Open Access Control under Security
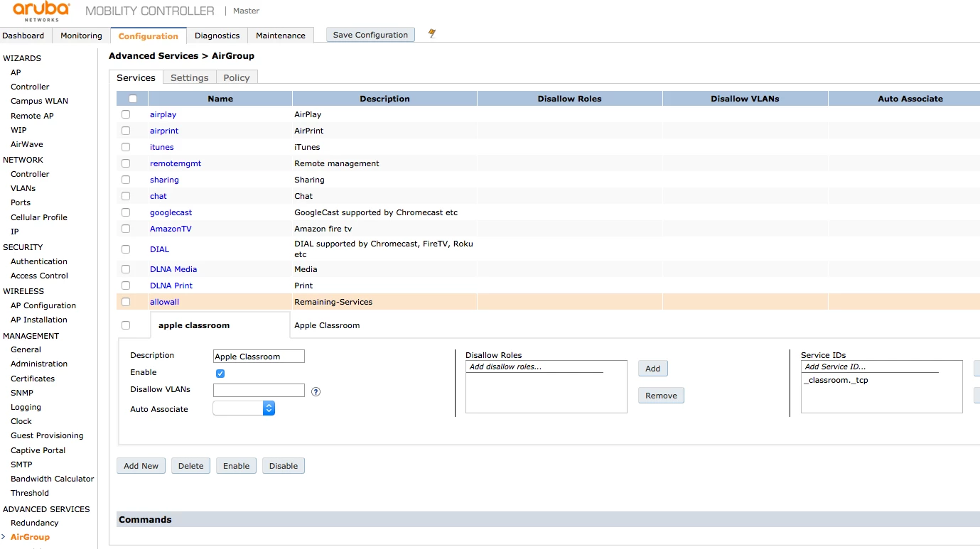This screenshot has height=549, width=980. pos(40,276)
